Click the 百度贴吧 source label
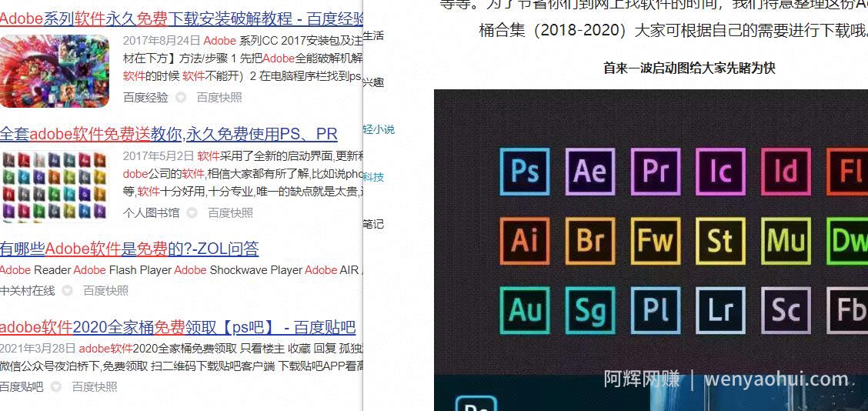Screen dimensions: 868x411 point(22,386)
